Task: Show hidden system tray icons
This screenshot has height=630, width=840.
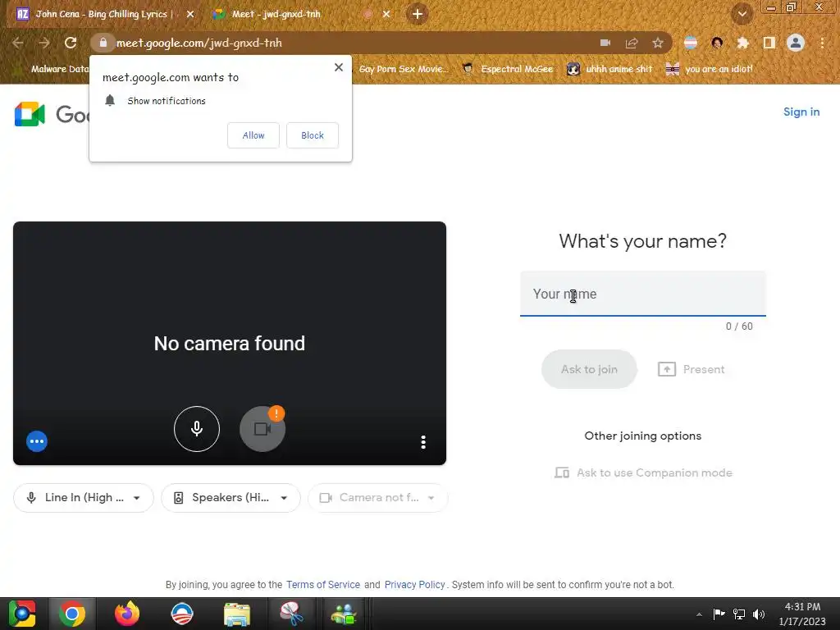Action: pos(699,614)
